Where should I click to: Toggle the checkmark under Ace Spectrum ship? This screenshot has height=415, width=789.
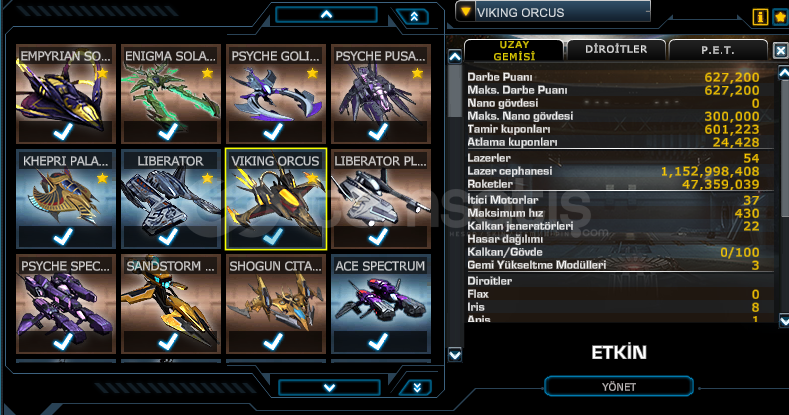(378, 342)
